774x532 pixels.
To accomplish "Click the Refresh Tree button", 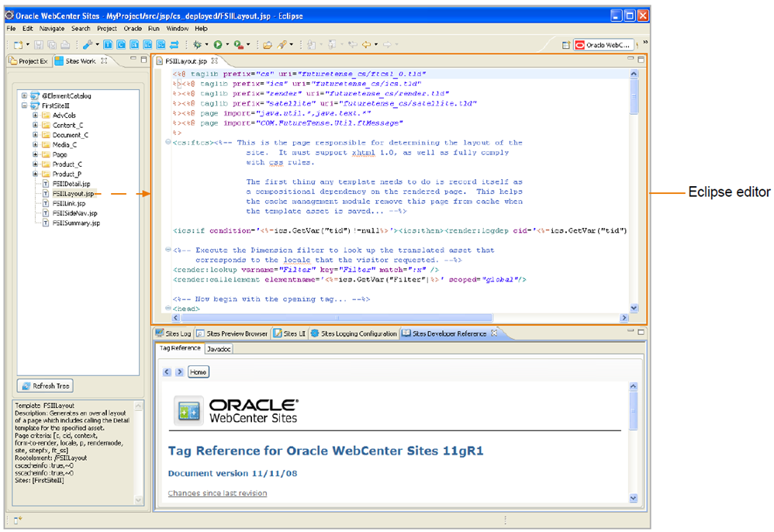I will pyautogui.click(x=46, y=386).
